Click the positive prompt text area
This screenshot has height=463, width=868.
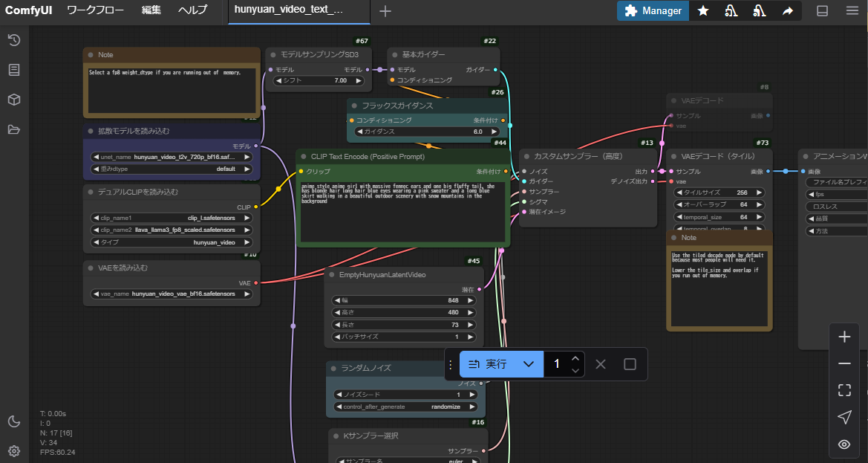pos(403,212)
